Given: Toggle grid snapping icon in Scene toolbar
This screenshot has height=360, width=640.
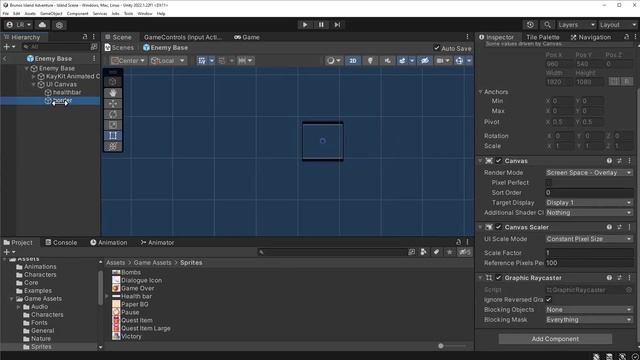Looking at the screenshot, I should tap(222, 60).
